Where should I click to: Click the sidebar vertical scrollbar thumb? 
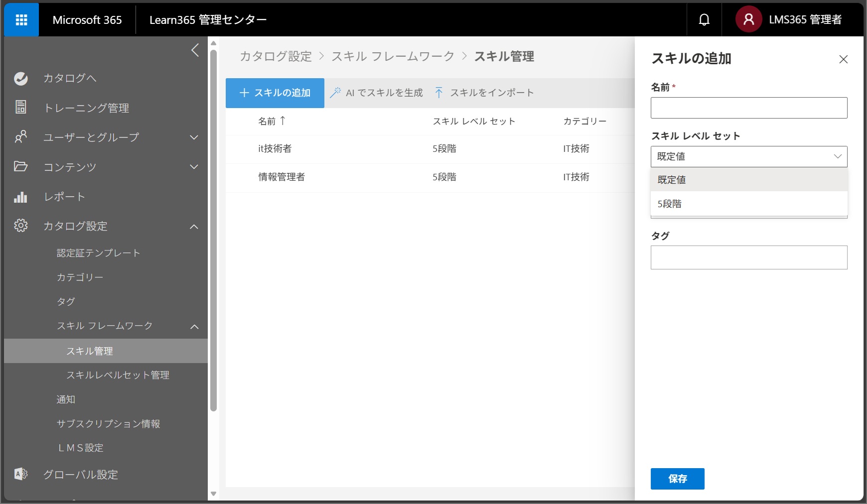tap(214, 231)
